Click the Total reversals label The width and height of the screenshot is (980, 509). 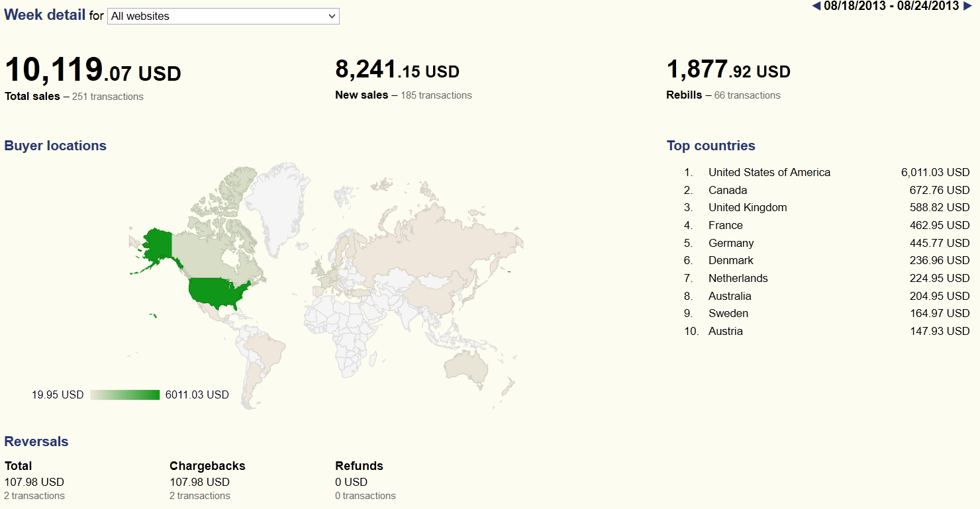tap(19, 466)
